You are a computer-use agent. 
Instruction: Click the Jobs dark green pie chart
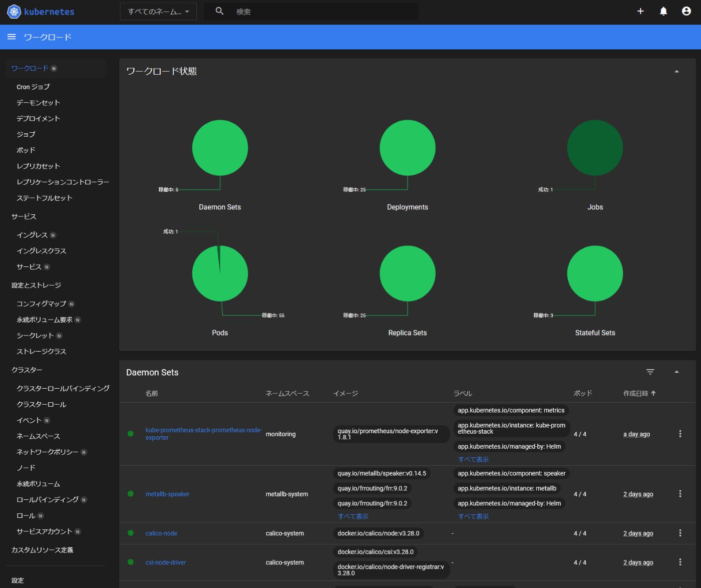[x=595, y=148]
